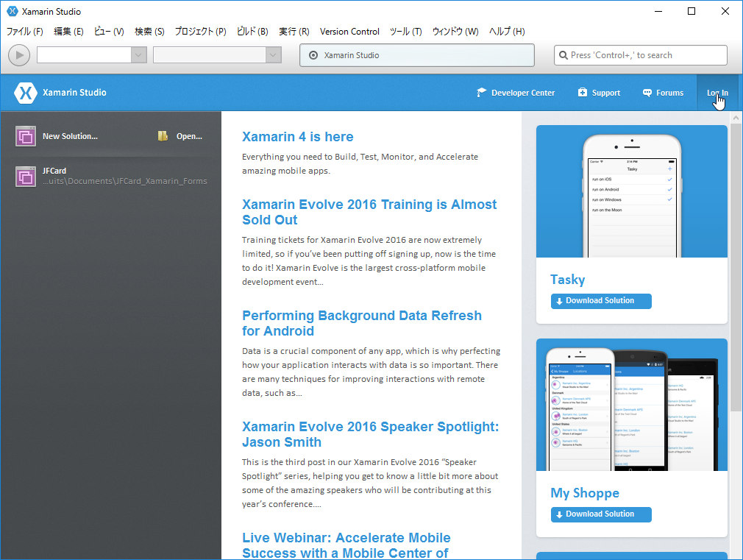Open the 編集 (E) menu

(x=68, y=32)
